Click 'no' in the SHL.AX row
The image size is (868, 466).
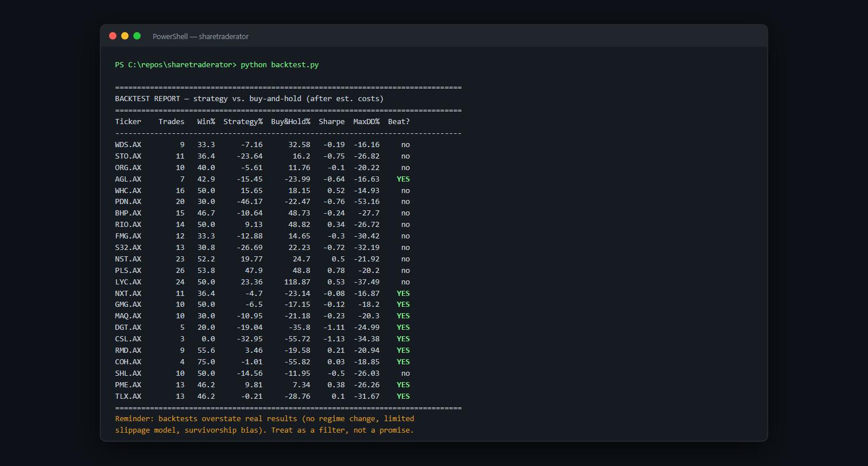(x=405, y=373)
